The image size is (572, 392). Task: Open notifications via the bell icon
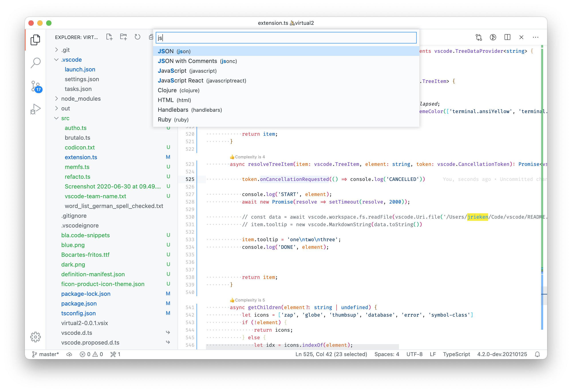point(537,354)
